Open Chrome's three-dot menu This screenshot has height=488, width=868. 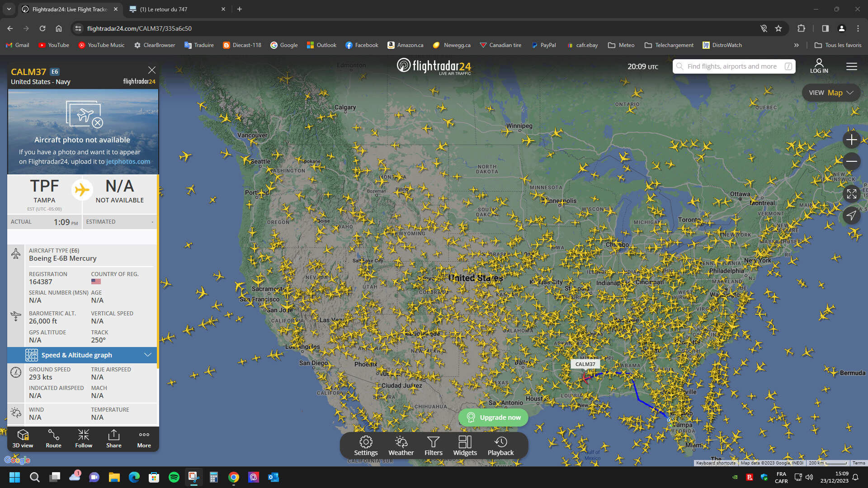coord(858,28)
